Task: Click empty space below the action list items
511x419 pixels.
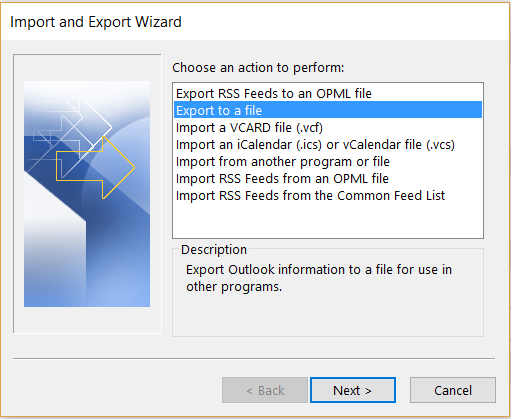Action: pyautogui.click(x=328, y=220)
